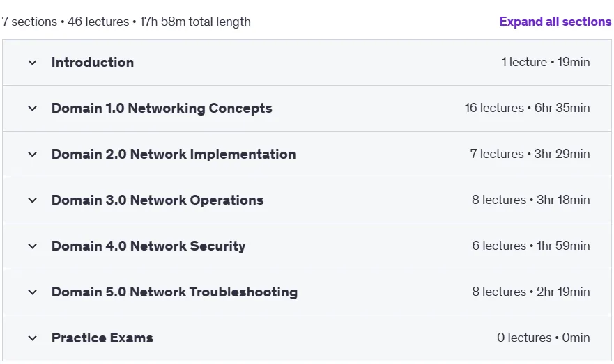614x364 pixels.
Task: Expand the Practice Exams chevron
Action: [33, 338]
